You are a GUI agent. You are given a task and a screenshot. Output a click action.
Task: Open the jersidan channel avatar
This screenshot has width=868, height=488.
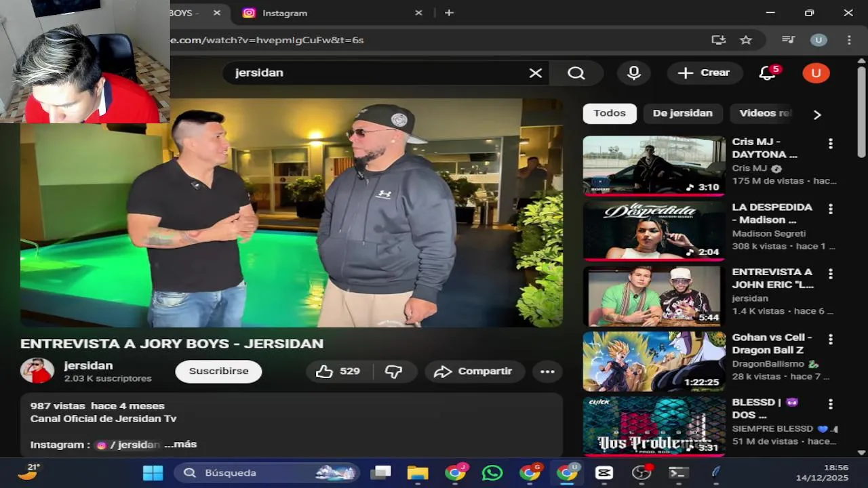pyautogui.click(x=37, y=371)
